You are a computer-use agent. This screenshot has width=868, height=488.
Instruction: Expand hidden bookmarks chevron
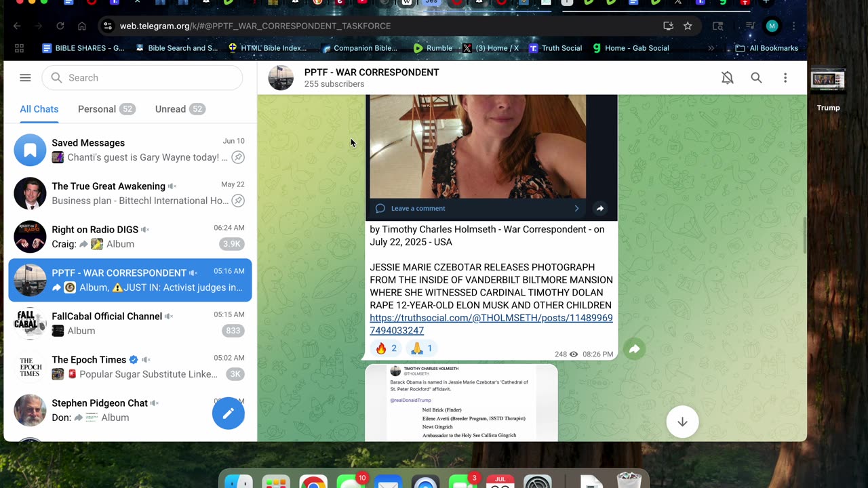click(711, 48)
